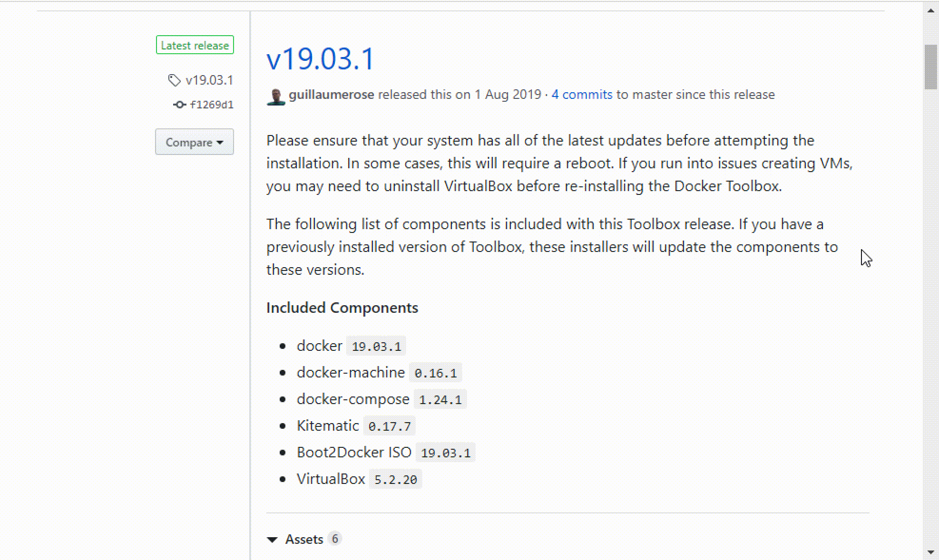Open the Compare dropdown

tap(194, 142)
